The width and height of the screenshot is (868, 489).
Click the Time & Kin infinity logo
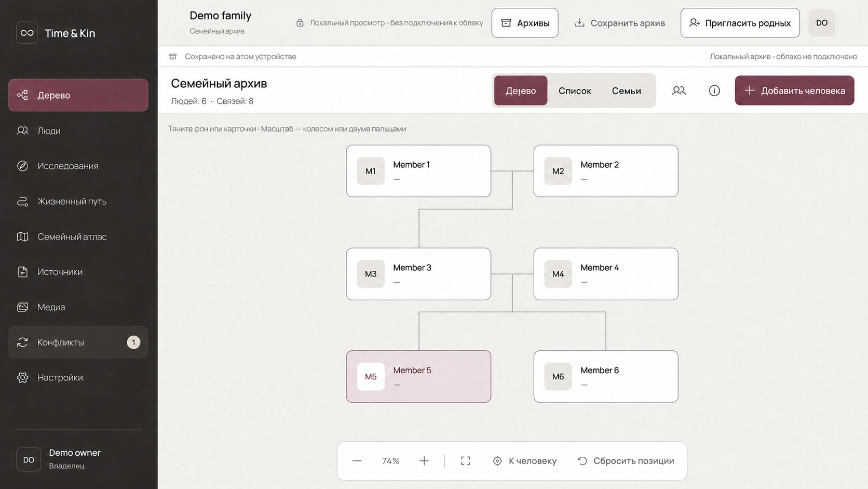click(x=27, y=33)
